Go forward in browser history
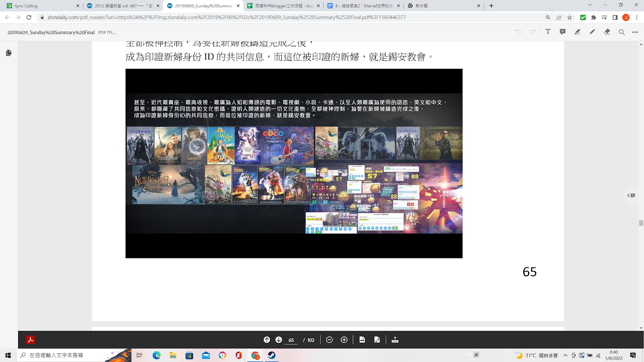Image resolution: width=644 pixels, height=362 pixels. tap(18, 17)
